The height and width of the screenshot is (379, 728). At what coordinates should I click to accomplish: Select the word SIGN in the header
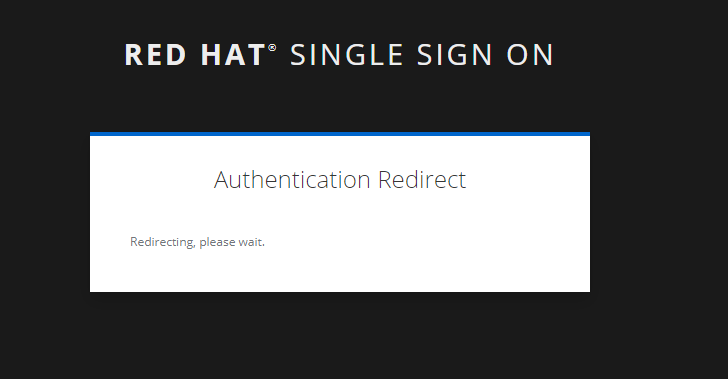point(455,55)
